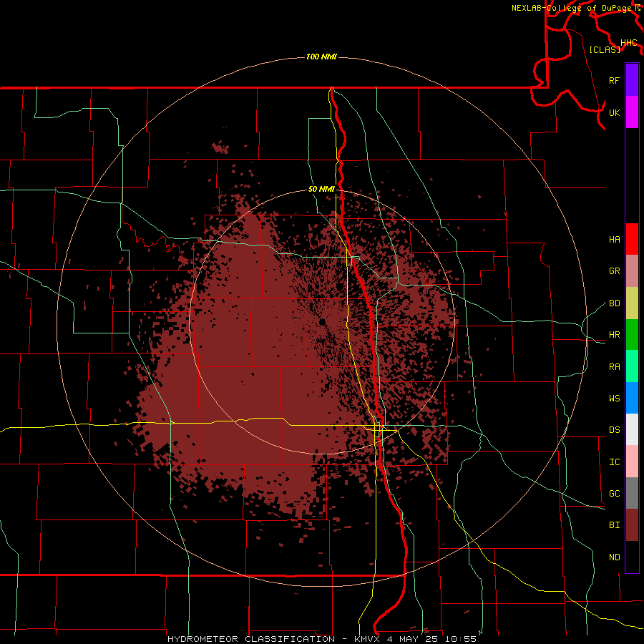
Task: Click the 50 NMI range ring label
Action: point(321,190)
